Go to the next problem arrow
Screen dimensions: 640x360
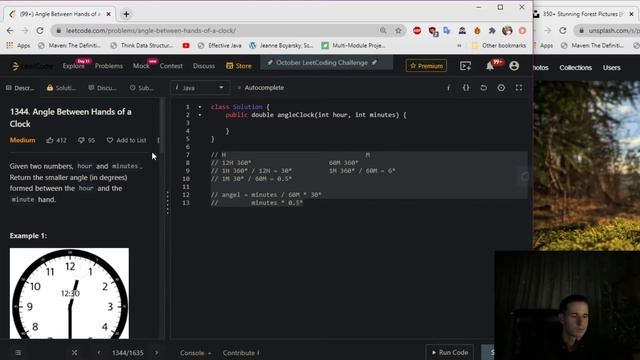tap(156, 353)
